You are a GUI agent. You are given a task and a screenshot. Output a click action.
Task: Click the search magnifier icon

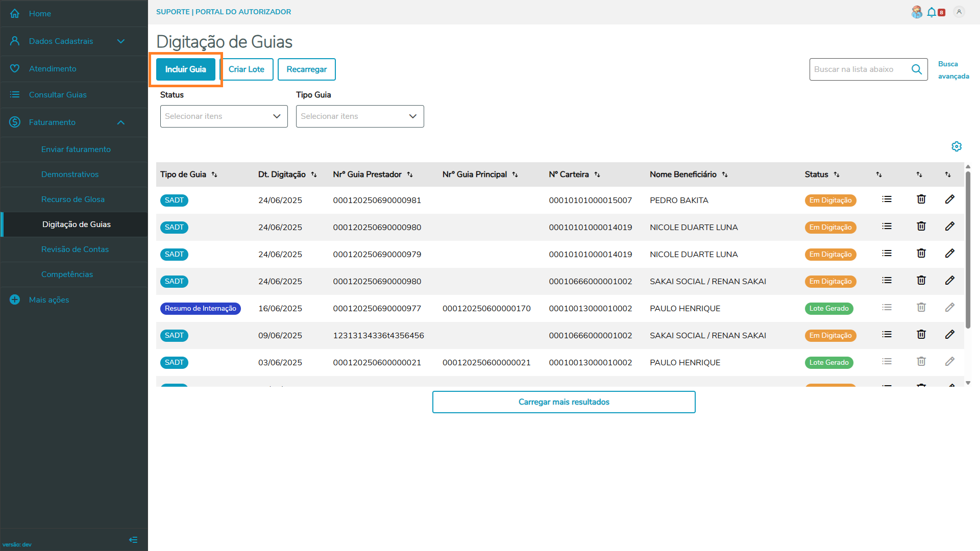[x=917, y=69]
